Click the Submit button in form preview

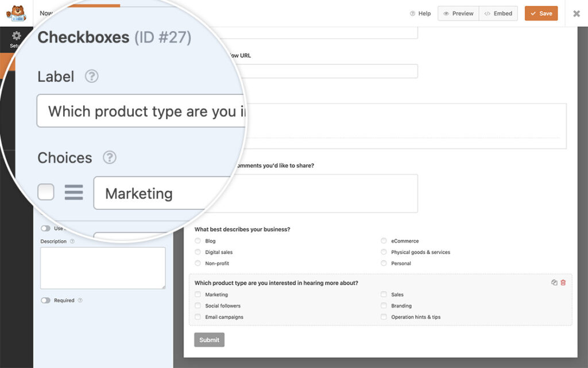209,340
